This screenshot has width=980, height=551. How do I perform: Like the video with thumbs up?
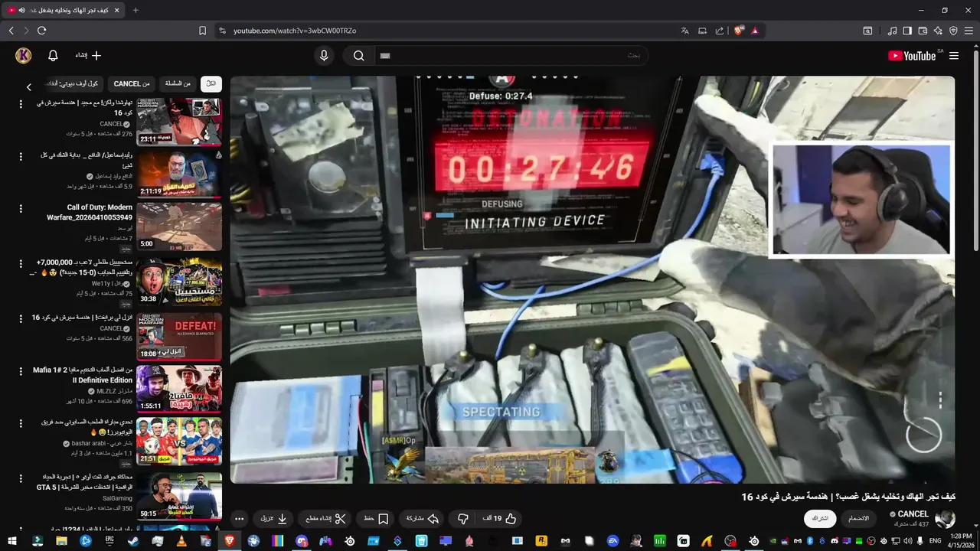[x=500, y=519]
